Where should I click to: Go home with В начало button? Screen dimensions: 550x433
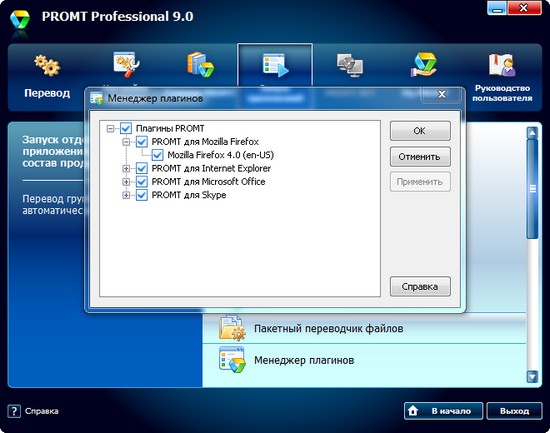443,411
